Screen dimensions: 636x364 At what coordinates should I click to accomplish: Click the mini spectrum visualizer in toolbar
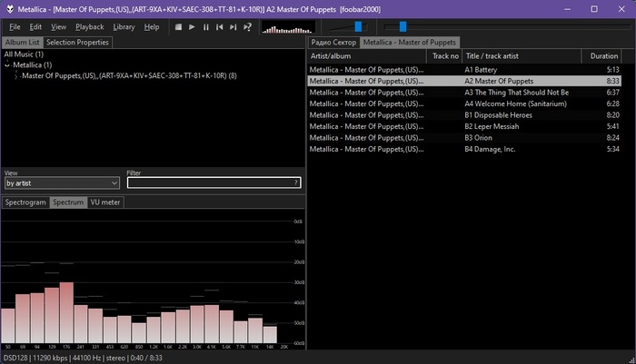tap(285, 27)
